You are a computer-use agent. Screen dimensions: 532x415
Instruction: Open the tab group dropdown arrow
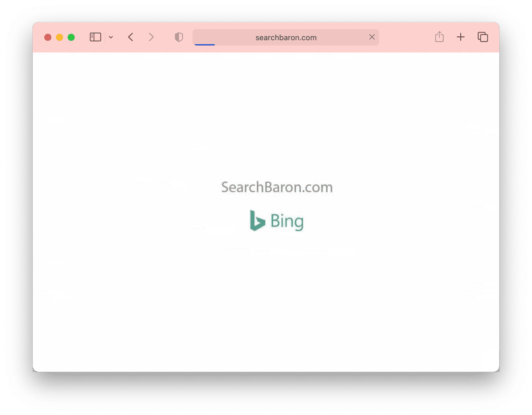(x=111, y=37)
